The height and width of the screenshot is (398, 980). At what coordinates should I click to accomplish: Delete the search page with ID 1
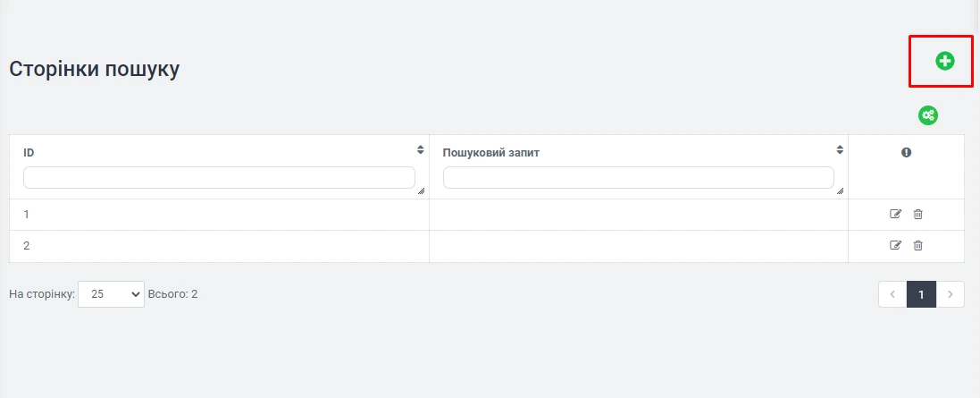click(x=917, y=215)
